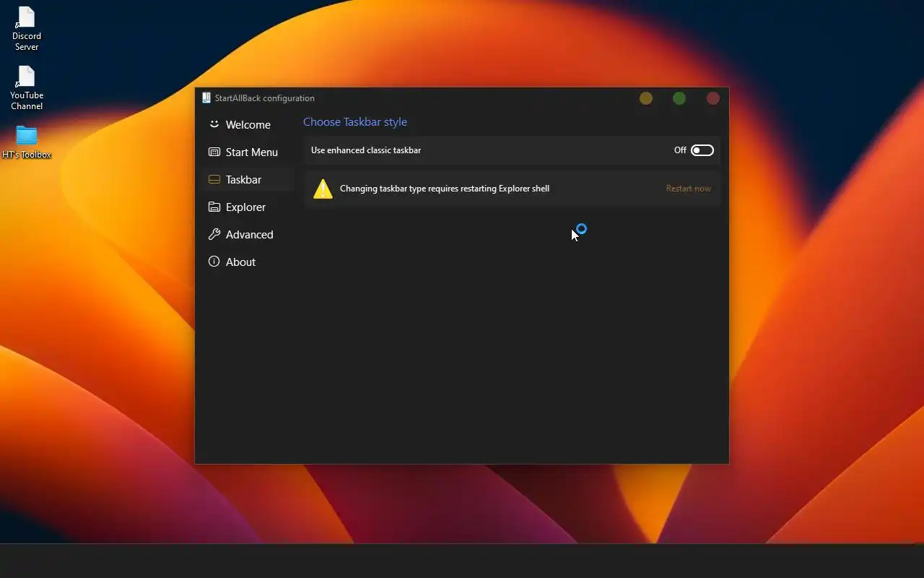The width and height of the screenshot is (924, 578).
Task: Open the Advanced settings page
Action: tap(248, 234)
